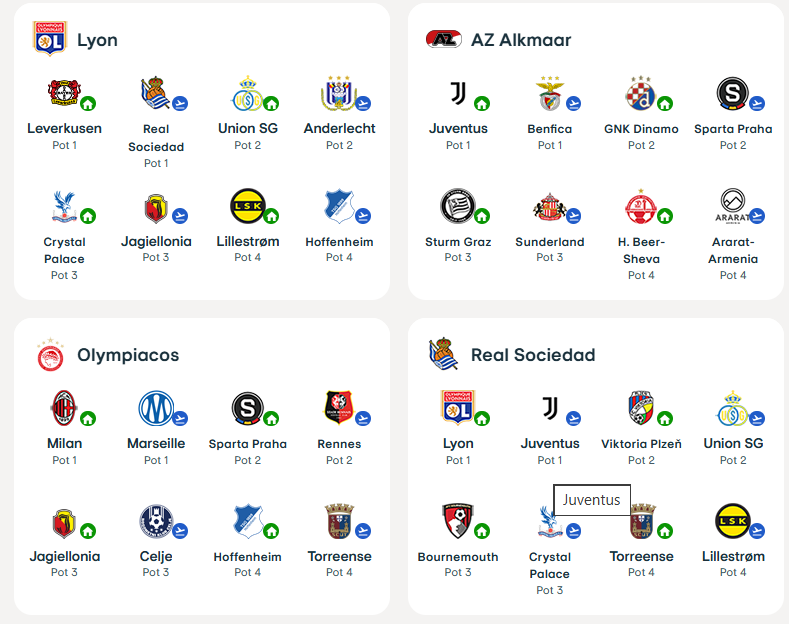
Task: Select the Juventus logo in Real Sociedad's fixtures
Action: pos(549,408)
